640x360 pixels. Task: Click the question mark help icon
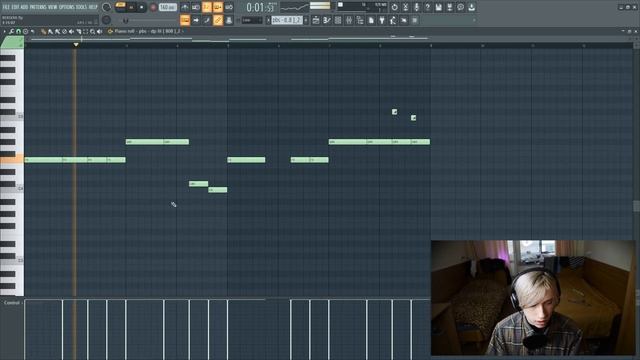pos(427,7)
